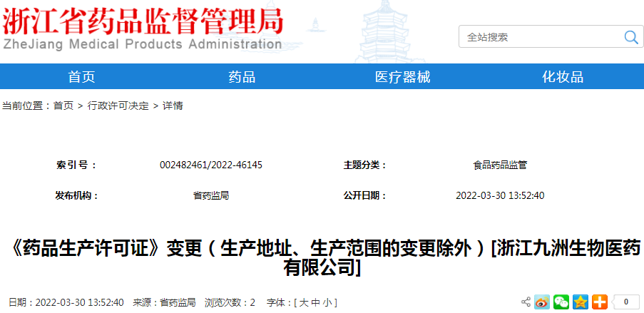Click the 索引号 label
This screenshot has height=313, width=644.
coord(76,165)
